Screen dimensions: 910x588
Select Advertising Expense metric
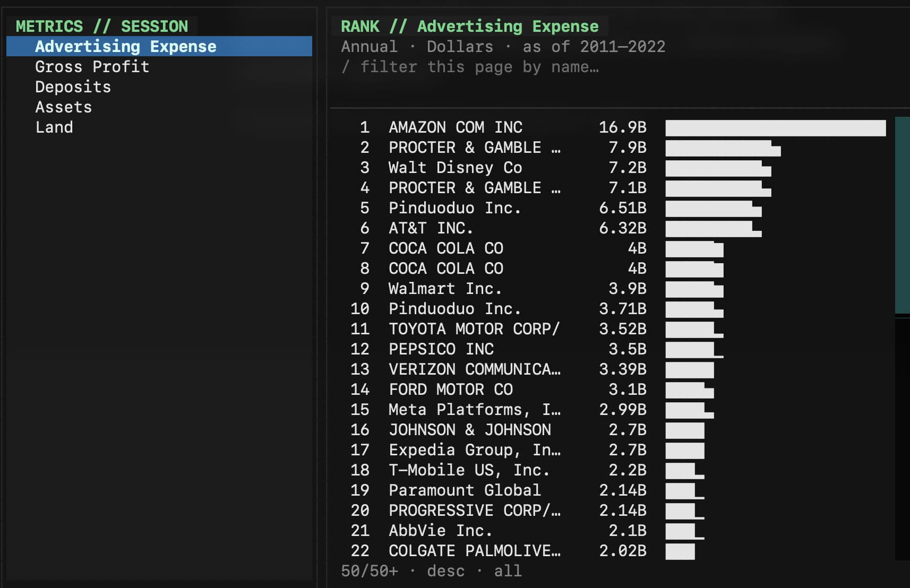click(159, 46)
